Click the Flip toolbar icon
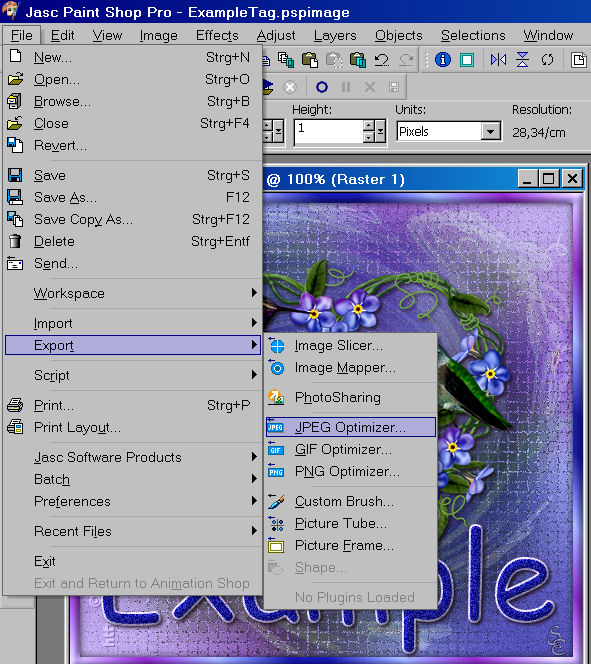 click(x=522, y=60)
